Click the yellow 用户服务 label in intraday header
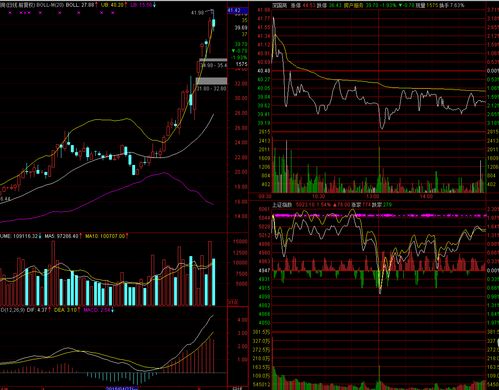Image resolution: width=499 pixels, height=390 pixels. (x=354, y=5)
